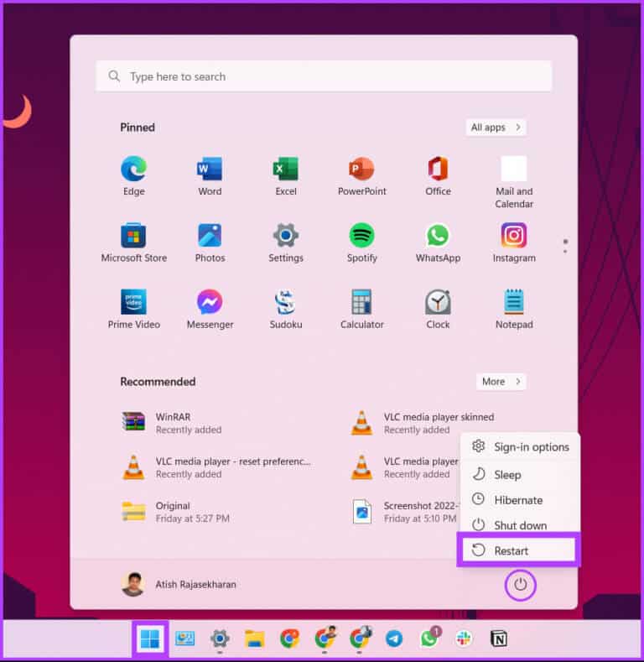Launch PowerPoint from pinned apps
This screenshot has height=662, width=644.
click(361, 176)
